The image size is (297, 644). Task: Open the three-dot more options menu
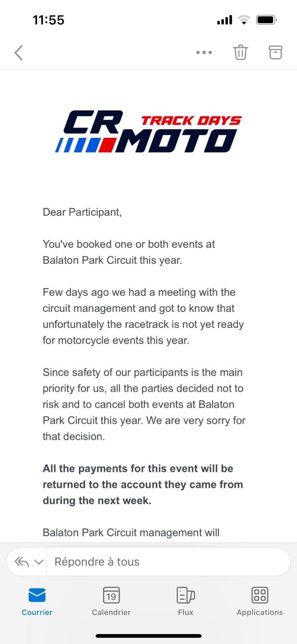coord(204,52)
